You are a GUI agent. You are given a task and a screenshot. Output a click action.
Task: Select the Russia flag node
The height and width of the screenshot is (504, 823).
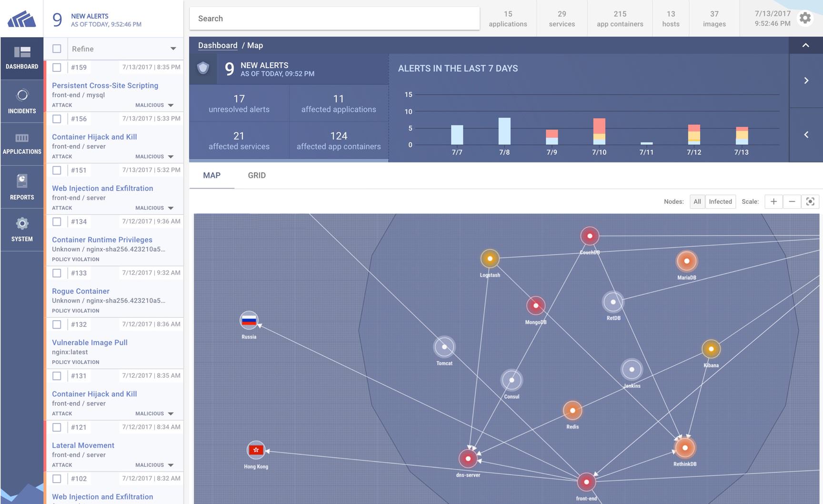click(x=249, y=321)
